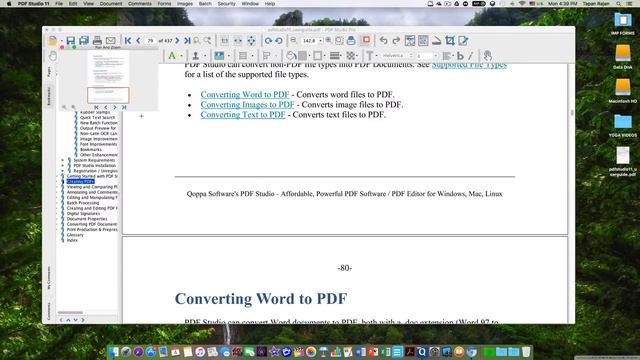Screen dimensions: 640x360
Task: Open the highlight tool dropdown arrow
Action: [181, 56]
